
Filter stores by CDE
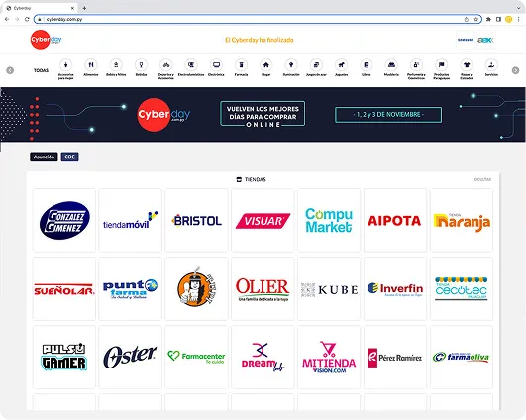pyautogui.click(x=69, y=157)
